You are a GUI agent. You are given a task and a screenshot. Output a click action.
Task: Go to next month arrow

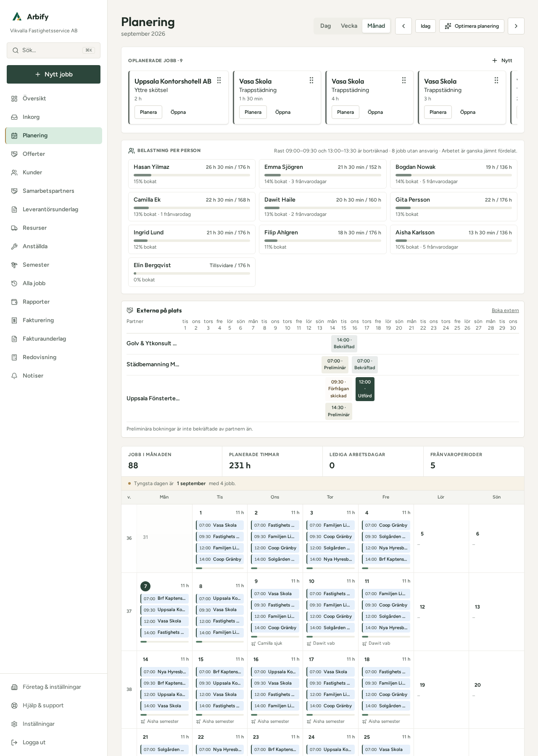516,26
